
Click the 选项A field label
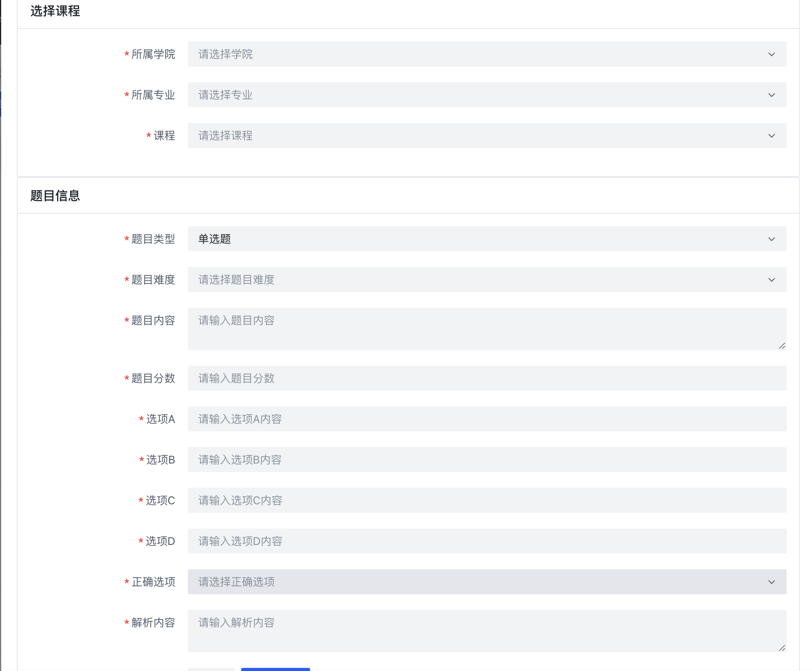(161, 419)
